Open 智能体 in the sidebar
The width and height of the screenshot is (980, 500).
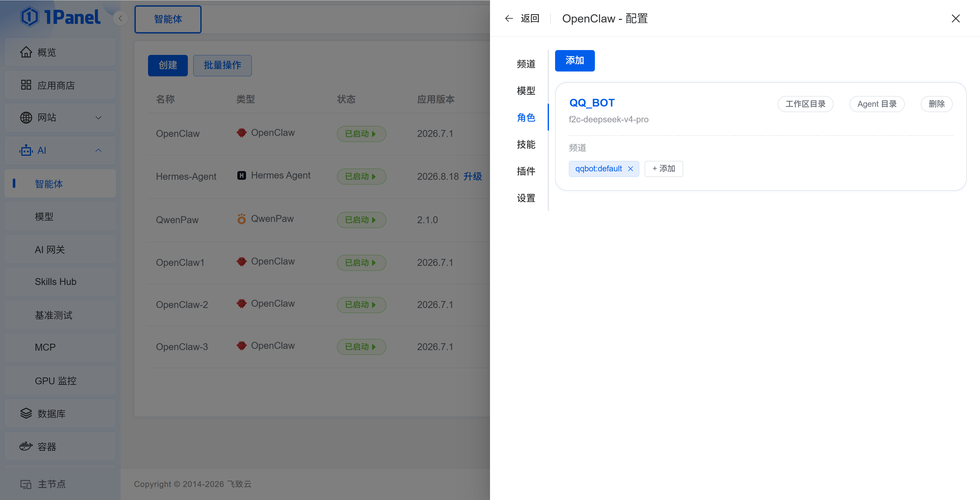[x=60, y=184]
